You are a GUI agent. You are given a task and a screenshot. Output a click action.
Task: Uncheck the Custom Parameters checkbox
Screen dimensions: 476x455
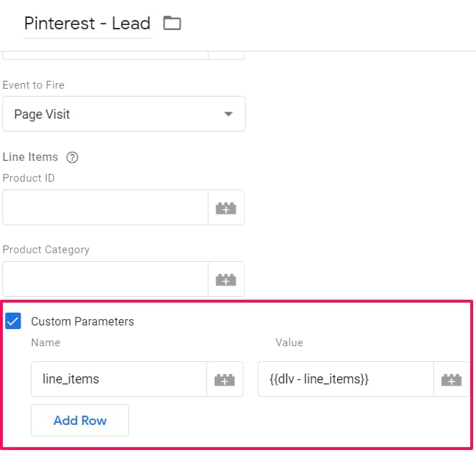13,321
